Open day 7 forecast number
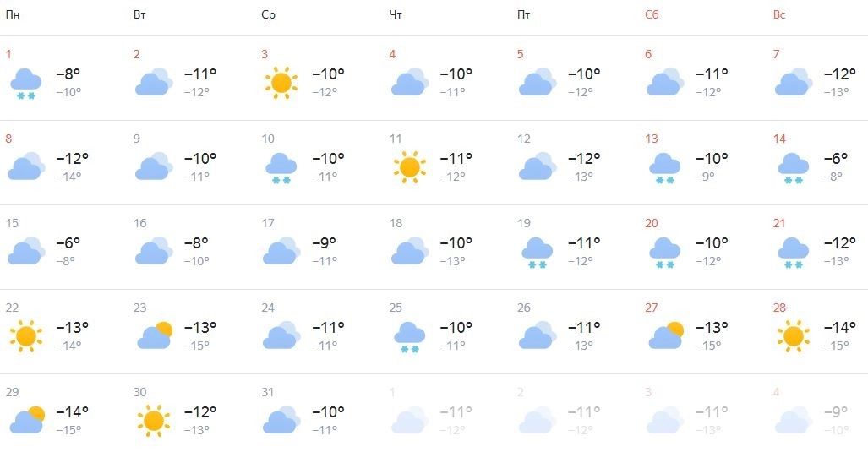This screenshot has width=868, height=463. [776, 55]
